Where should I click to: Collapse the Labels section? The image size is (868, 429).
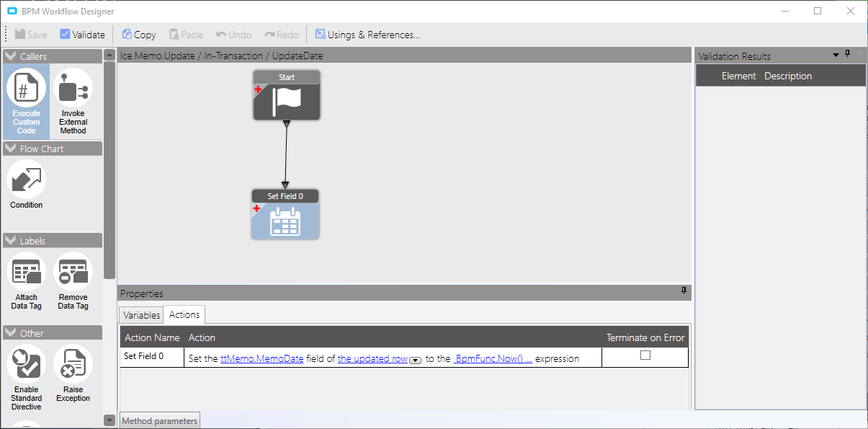pos(11,241)
